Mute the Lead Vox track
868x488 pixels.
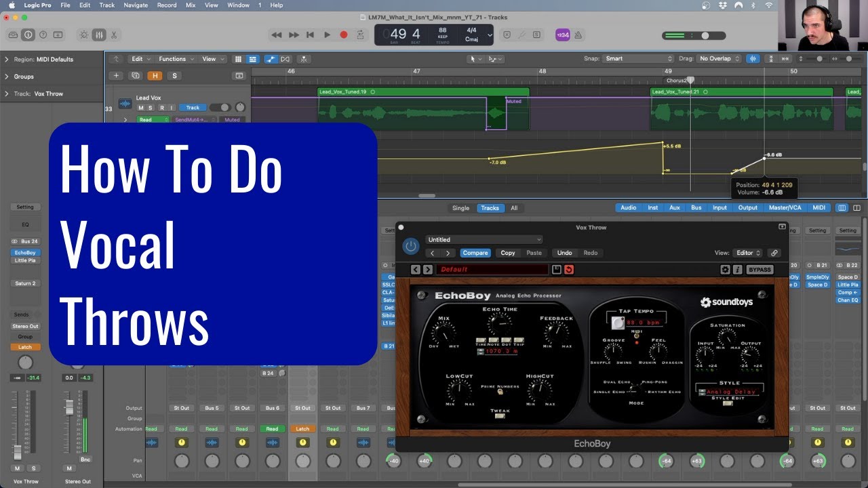(141, 108)
